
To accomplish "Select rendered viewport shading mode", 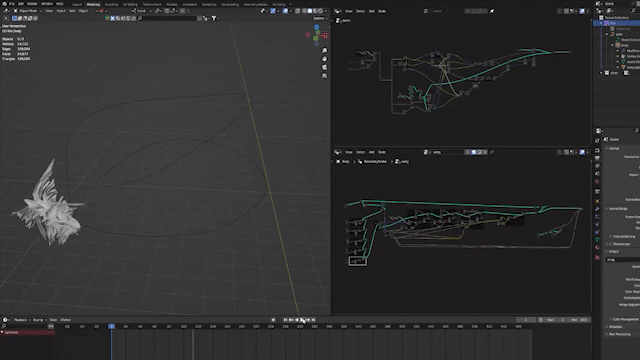I will pyautogui.click(x=320, y=11).
